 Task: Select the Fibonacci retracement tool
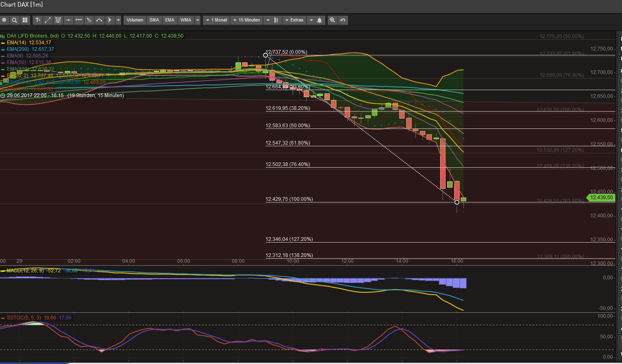click(58, 20)
